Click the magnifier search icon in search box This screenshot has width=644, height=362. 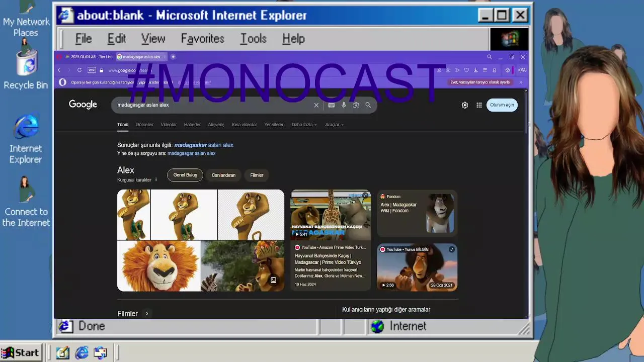368,105
